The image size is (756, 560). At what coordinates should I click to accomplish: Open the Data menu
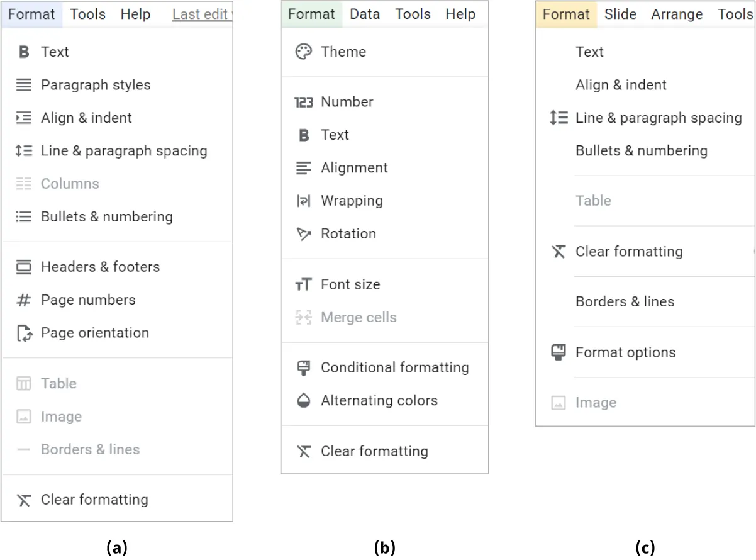pos(364,14)
